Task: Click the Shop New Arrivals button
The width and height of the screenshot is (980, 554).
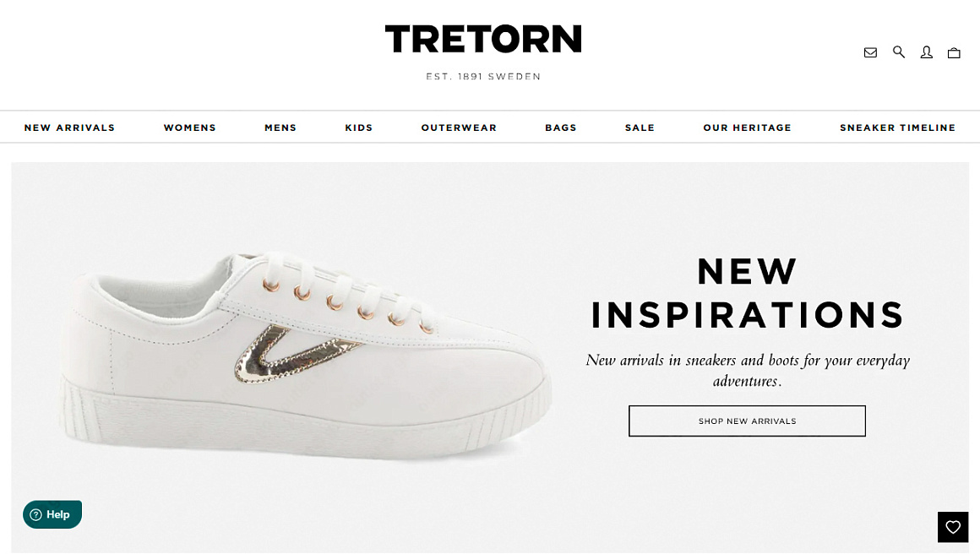Action: 747,421
